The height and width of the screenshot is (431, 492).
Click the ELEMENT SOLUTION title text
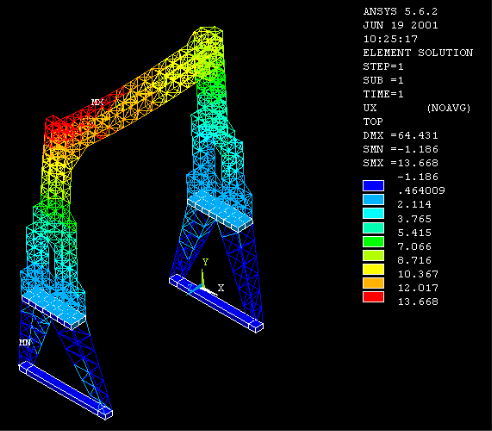418,53
